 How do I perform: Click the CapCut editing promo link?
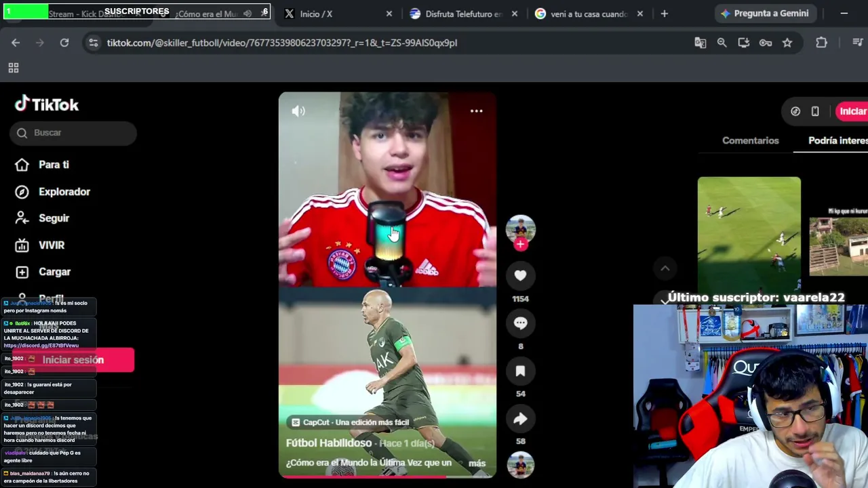pos(350,422)
